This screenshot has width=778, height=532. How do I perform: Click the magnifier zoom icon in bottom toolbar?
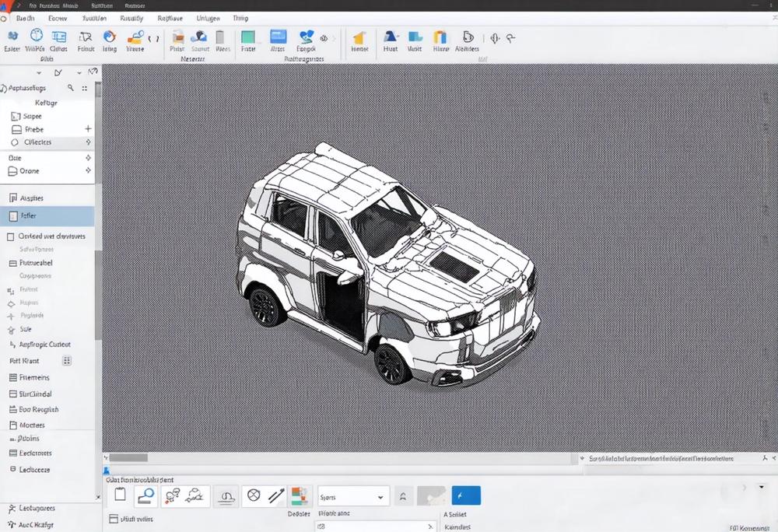(145, 495)
